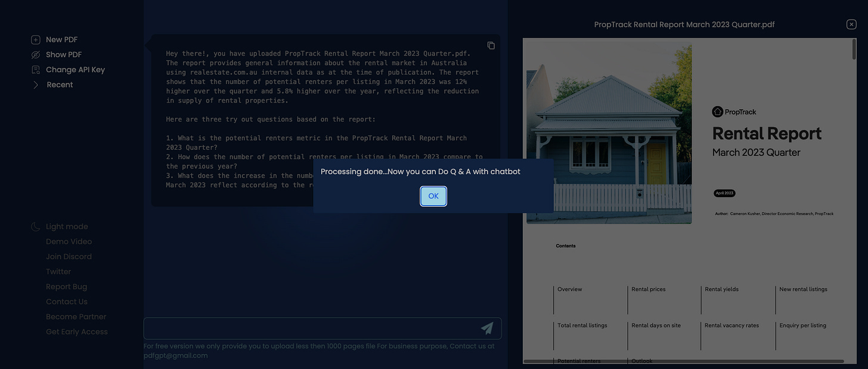Click the Contents heading in PDF
Image resolution: width=868 pixels, height=369 pixels.
(x=566, y=246)
